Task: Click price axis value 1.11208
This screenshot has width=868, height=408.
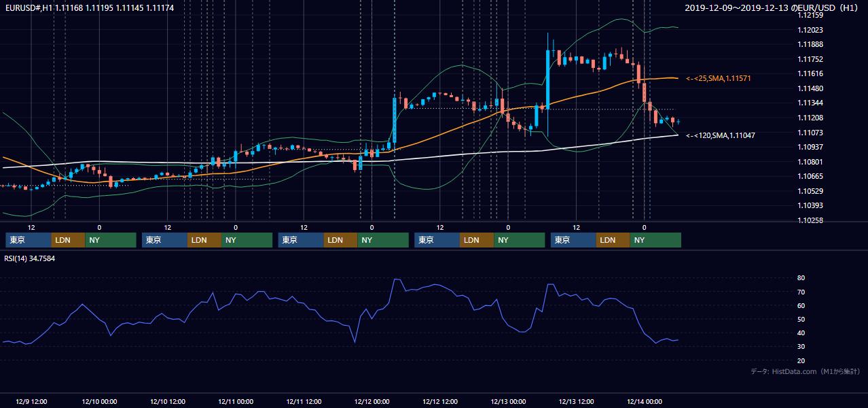Action: [x=810, y=118]
